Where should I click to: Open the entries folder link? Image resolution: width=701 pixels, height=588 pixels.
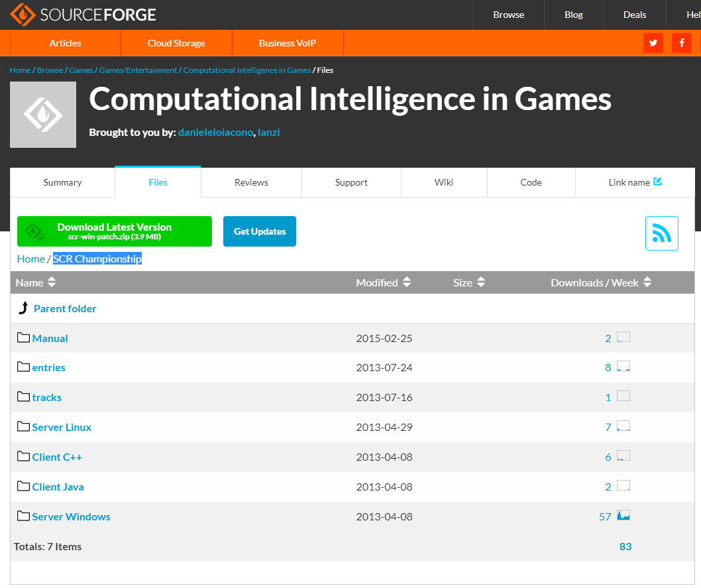pos(49,367)
